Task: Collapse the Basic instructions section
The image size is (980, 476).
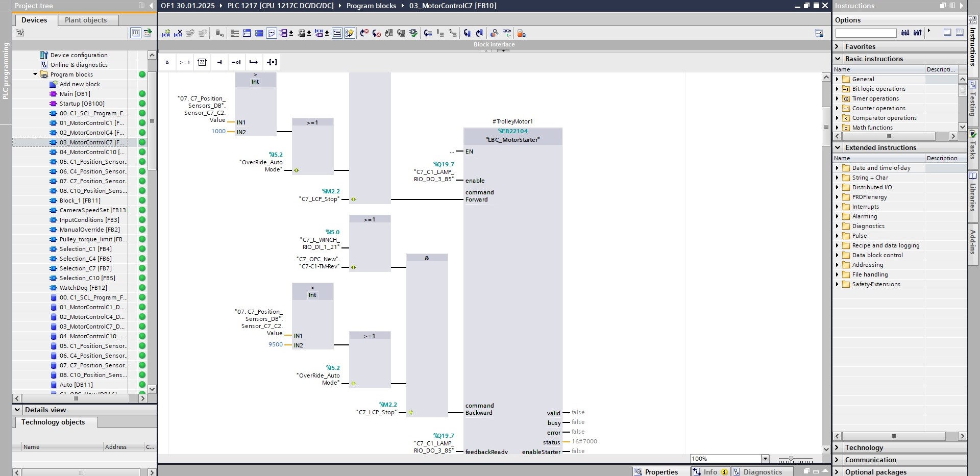Action: pyautogui.click(x=837, y=59)
